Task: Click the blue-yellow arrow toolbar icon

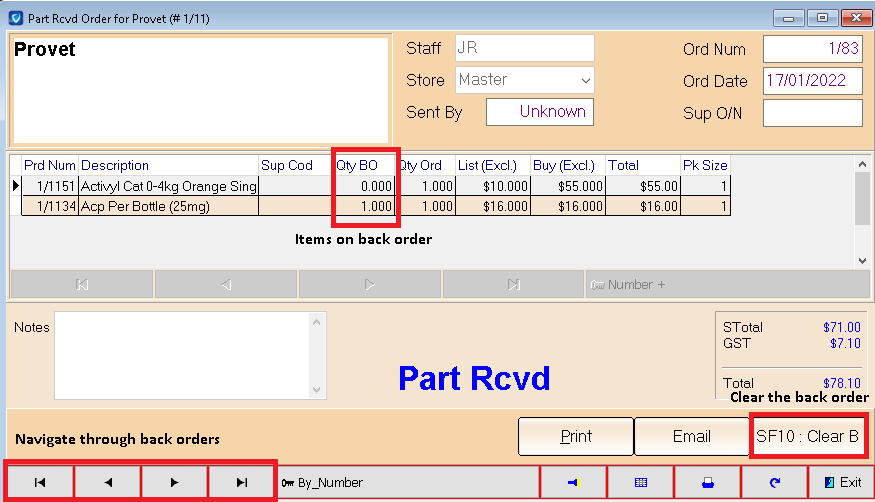Action: tap(574, 482)
